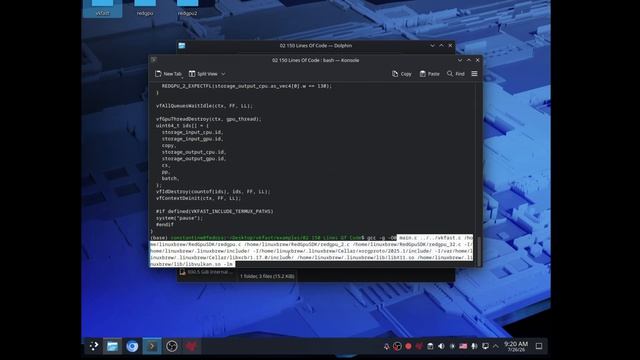
Task: Switch to Konsole terminal on taskbar
Action: [x=152, y=346]
